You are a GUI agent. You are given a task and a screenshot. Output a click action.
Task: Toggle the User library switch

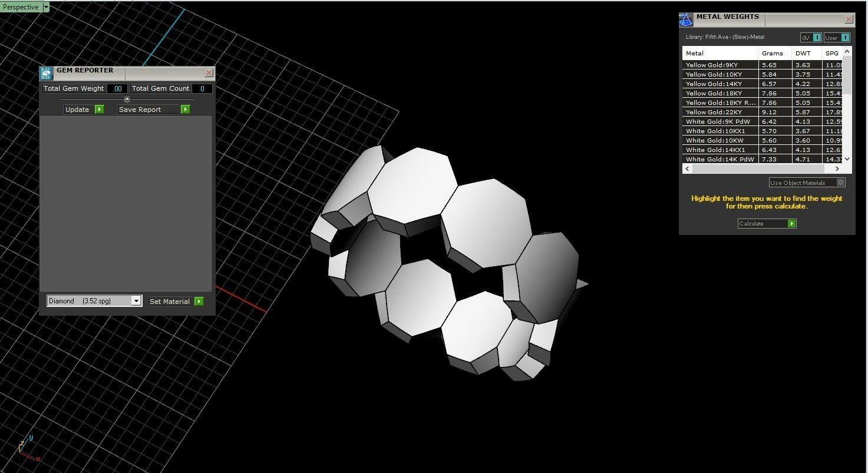pyautogui.click(x=837, y=38)
